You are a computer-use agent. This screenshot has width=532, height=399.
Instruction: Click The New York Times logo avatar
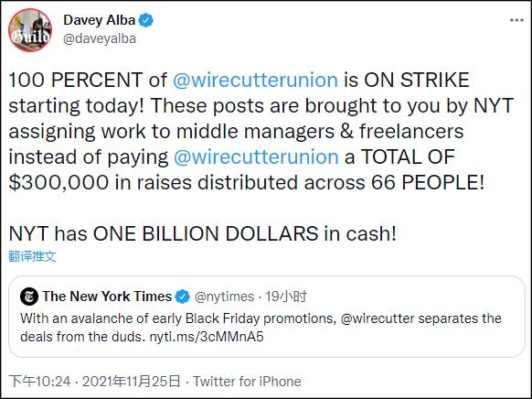[x=29, y=297]
